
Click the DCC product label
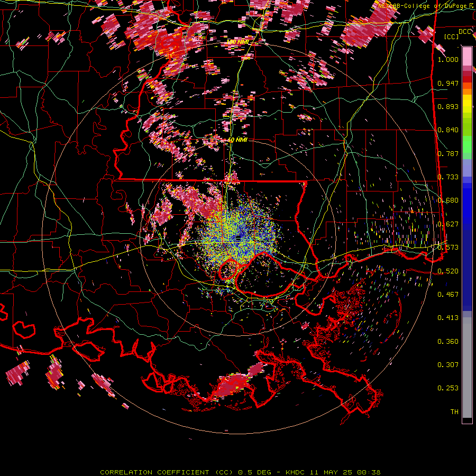tap(464, 32)
